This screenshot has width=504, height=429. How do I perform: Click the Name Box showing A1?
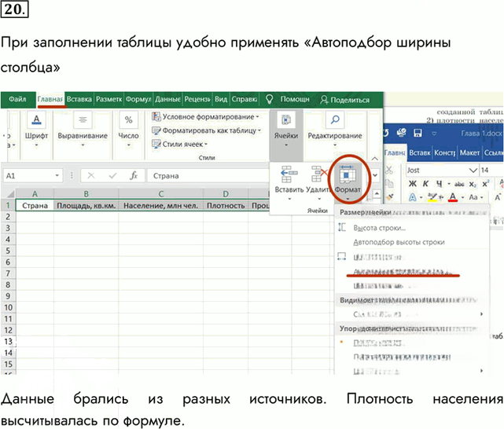coord(29,176)
